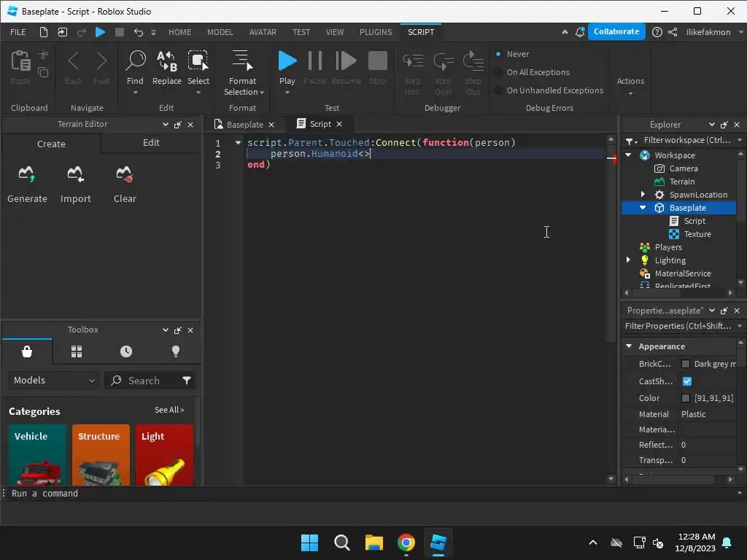747x560 pixels.
Task: Open the Help question mark icon
Action: pyautogui.click(x=657, y=32)
